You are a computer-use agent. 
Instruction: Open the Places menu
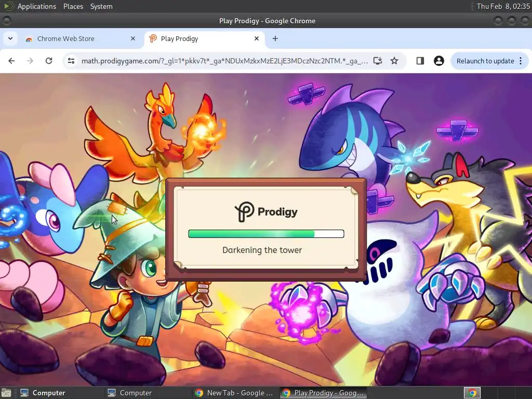pyautogui.click(x=73, y=6)
